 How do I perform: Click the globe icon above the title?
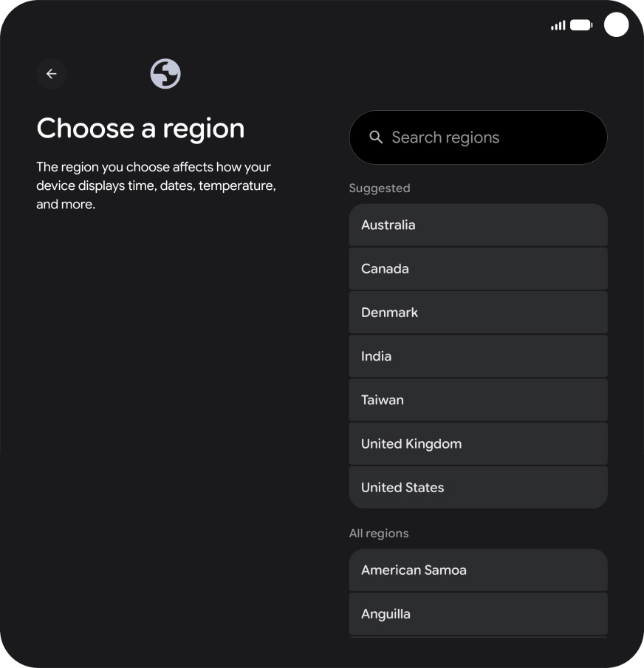point(165,74)
